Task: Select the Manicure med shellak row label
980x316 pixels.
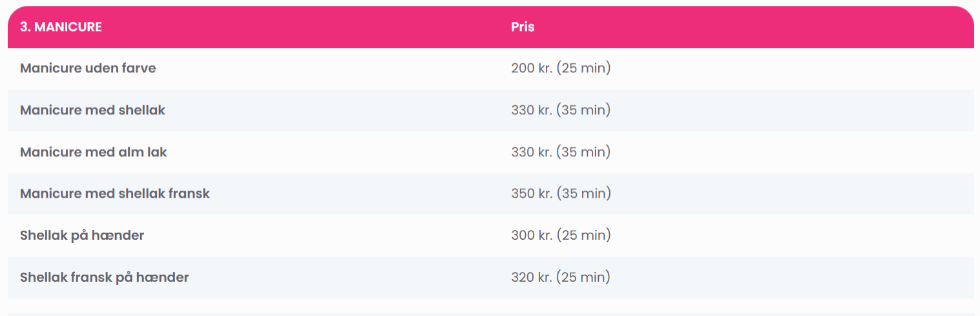Action: (x=92, y=110)
